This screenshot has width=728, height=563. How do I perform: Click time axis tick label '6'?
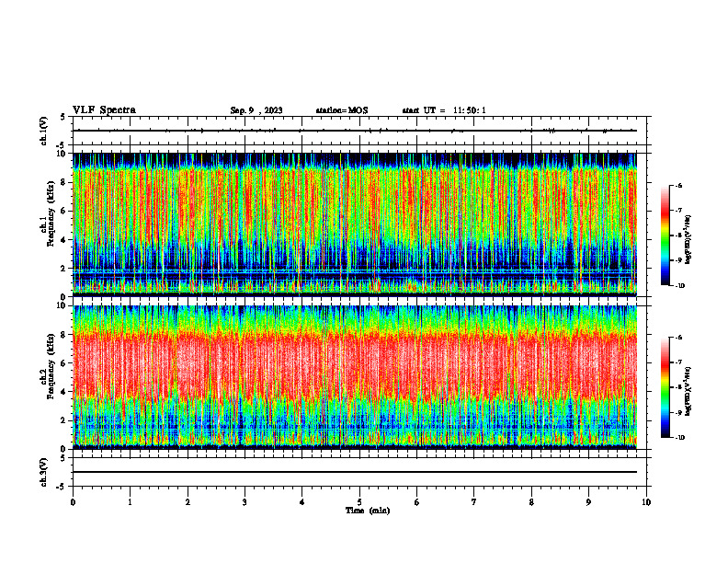(417, 502)
